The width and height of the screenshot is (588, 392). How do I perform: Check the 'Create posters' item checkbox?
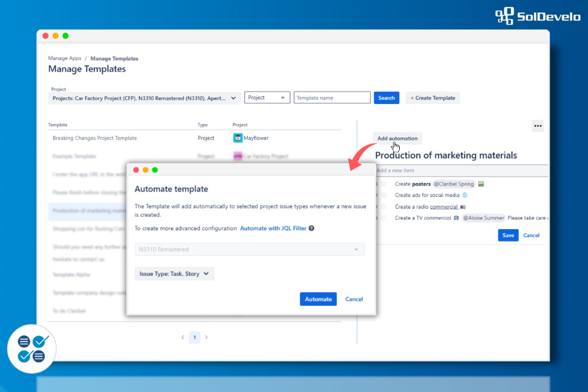click(383, 184)
